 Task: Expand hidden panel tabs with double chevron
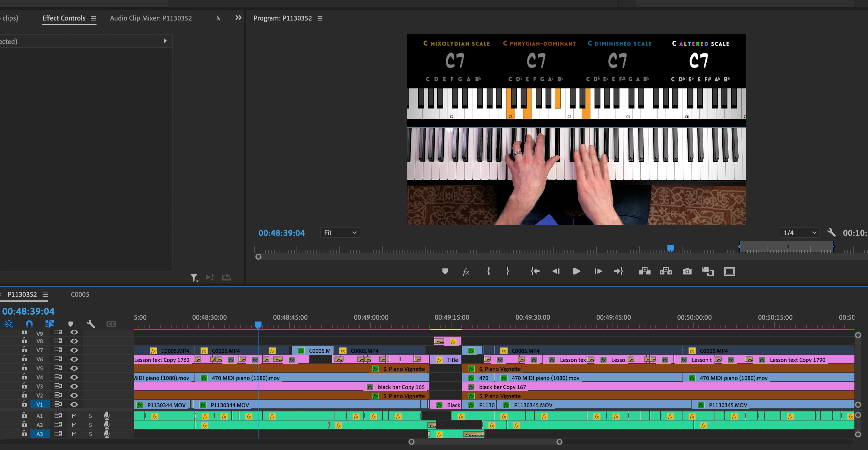coord(238,18)
